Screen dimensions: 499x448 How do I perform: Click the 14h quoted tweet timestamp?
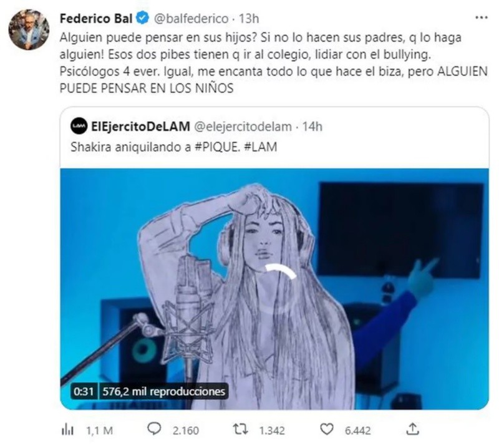[312, 127]
